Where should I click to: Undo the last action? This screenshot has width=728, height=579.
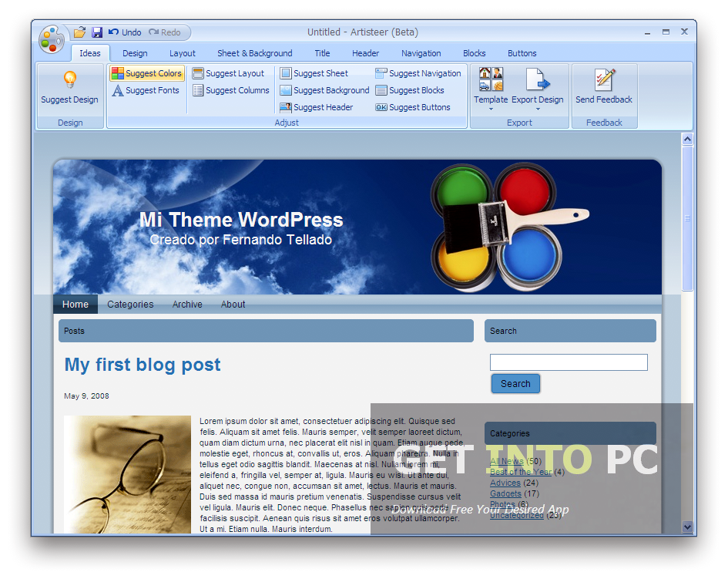pos(125,32)
